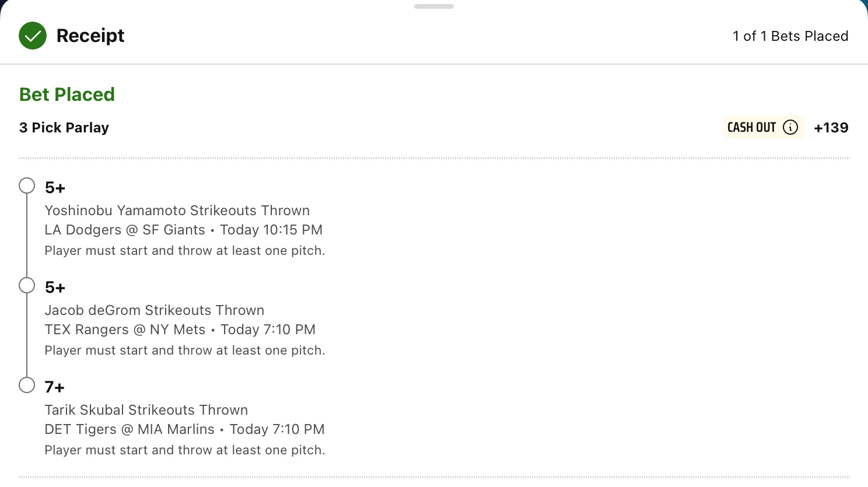Click the Cash Out button
Screen dimensions: 868x487
pyautogui.click(x=763, y=127)
